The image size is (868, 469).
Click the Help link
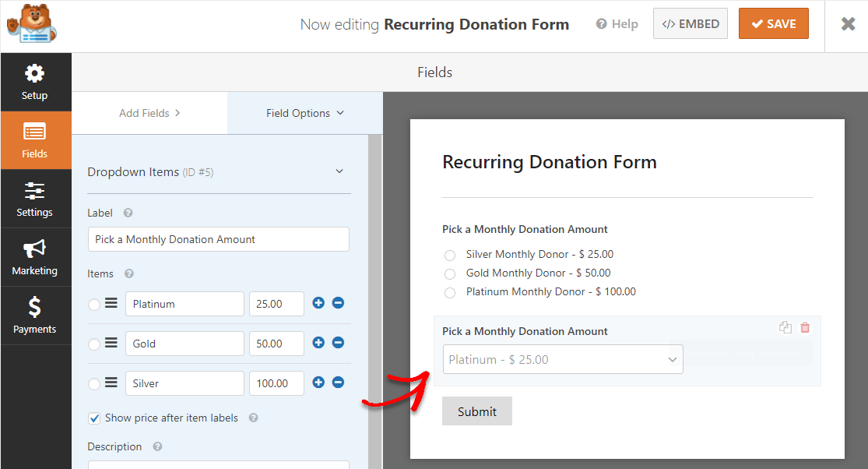[x=617, y=24]
